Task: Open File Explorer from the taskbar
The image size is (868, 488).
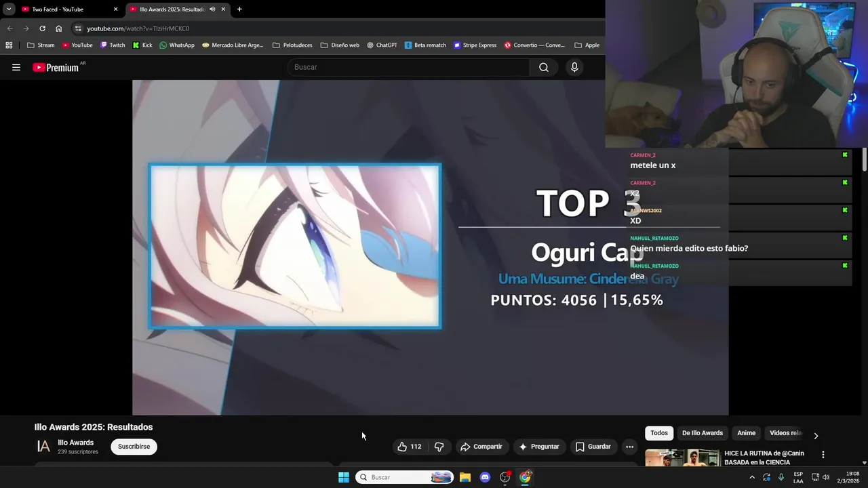Action: [465, 477]
